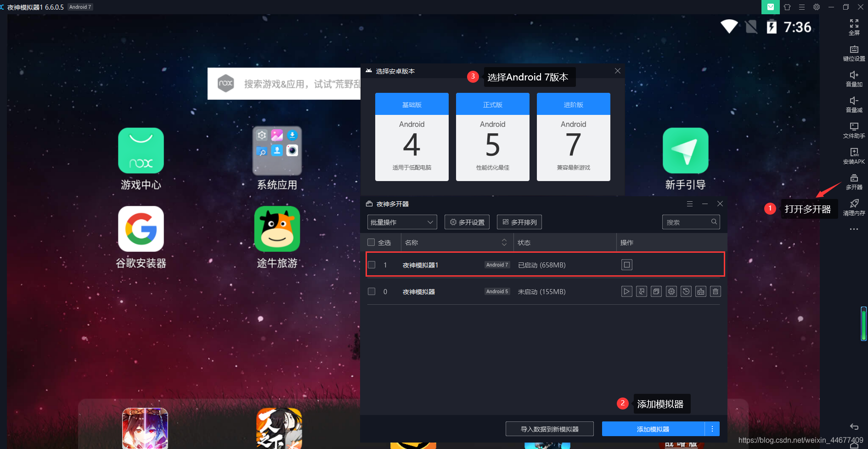Open the hamburger menu in the Nox title bar
The image size is (868, 449).
802,7
